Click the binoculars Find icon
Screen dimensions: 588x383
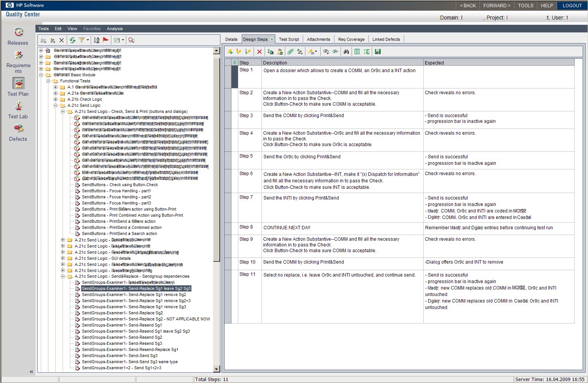[346, 51]
